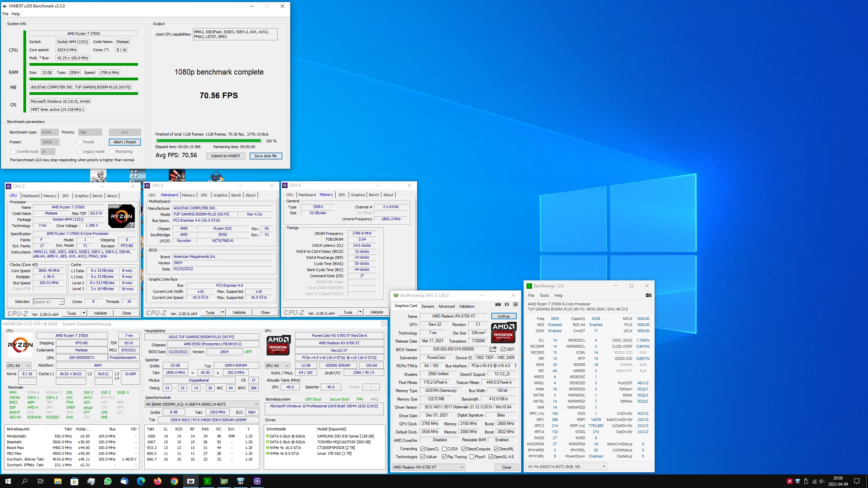Open Microsoft Edge from the taskbar

click(141, 481)
